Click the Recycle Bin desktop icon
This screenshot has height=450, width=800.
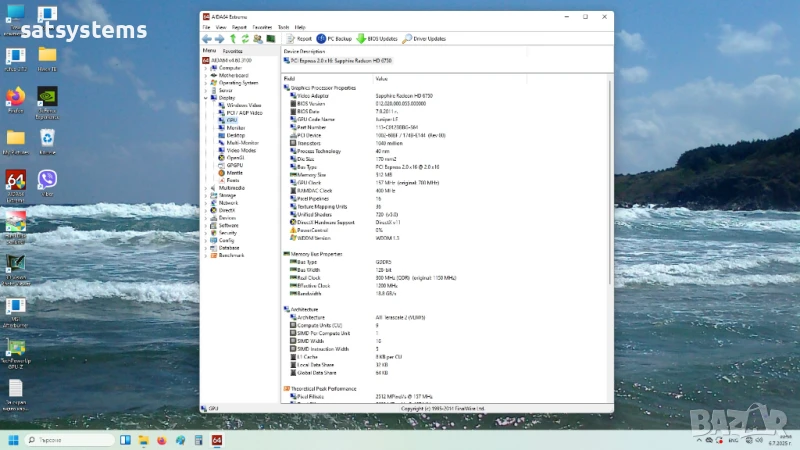tap(47, 139)
